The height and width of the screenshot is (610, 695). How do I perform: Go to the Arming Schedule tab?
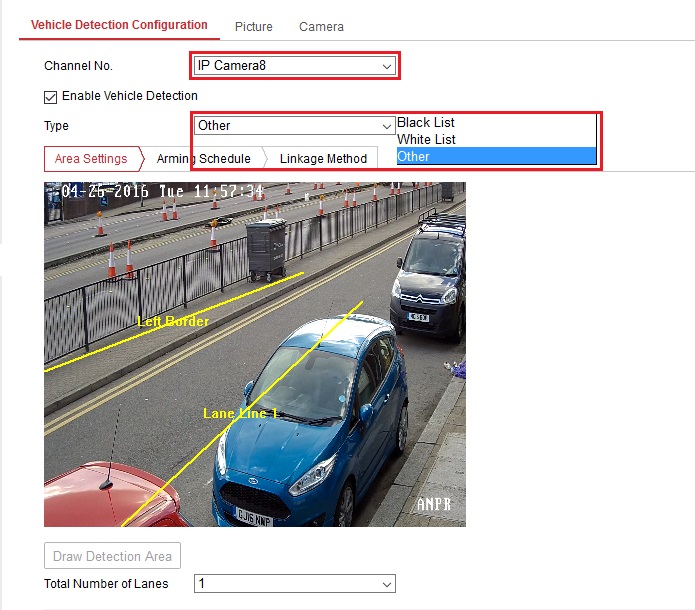point(203,159)
